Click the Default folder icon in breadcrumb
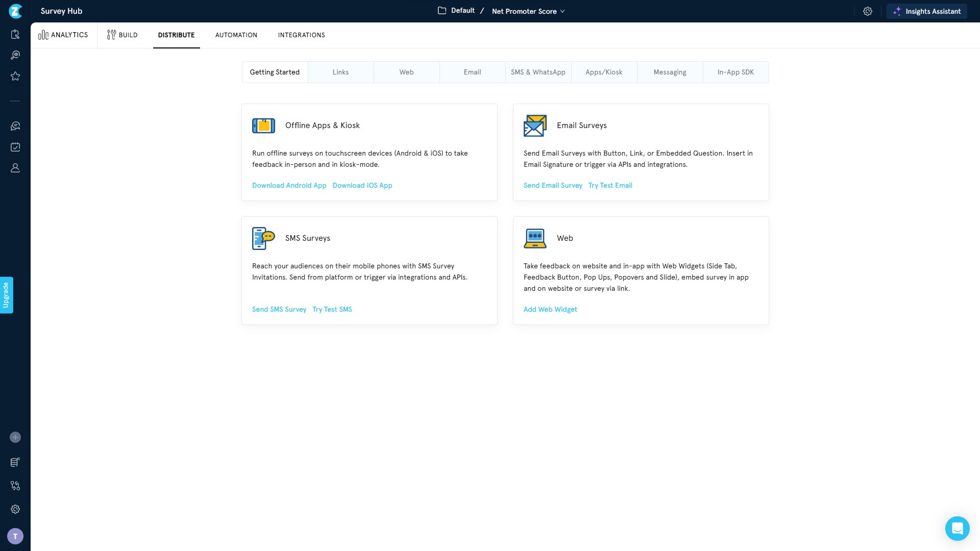 click(x=442, y=11)
